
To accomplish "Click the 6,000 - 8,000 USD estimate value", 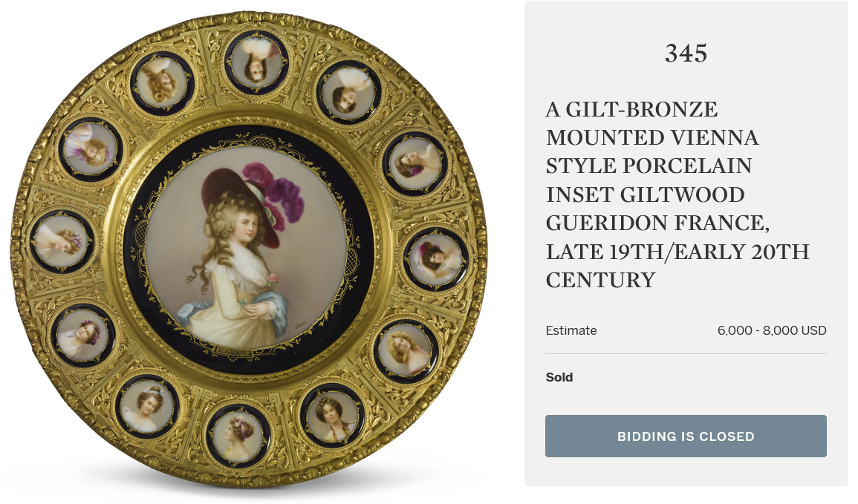I will (772, 331).
